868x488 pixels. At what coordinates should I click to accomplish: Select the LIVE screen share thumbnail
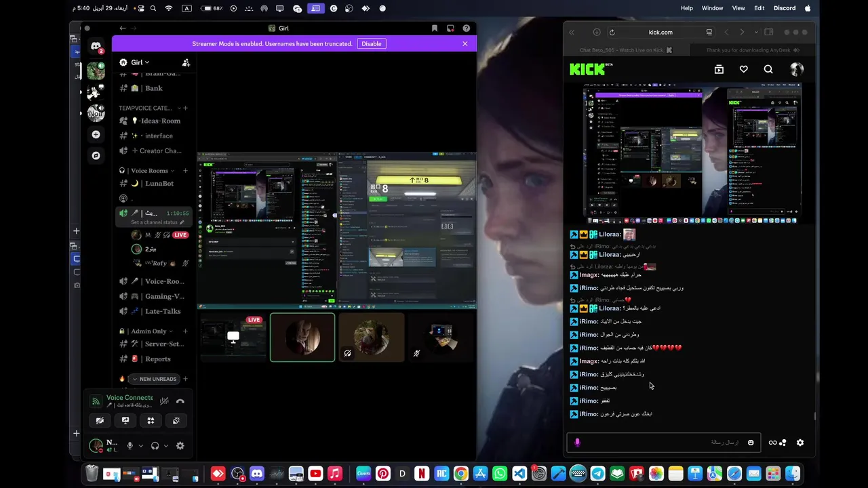tap(233, 338)
